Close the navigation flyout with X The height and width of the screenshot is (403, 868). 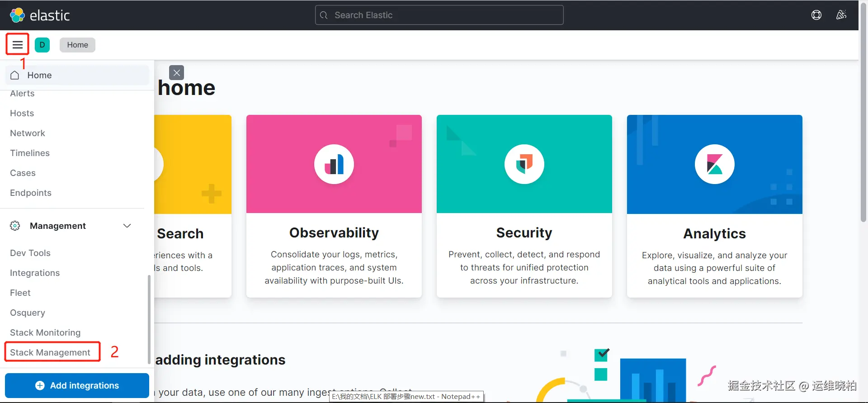(176, 72)
